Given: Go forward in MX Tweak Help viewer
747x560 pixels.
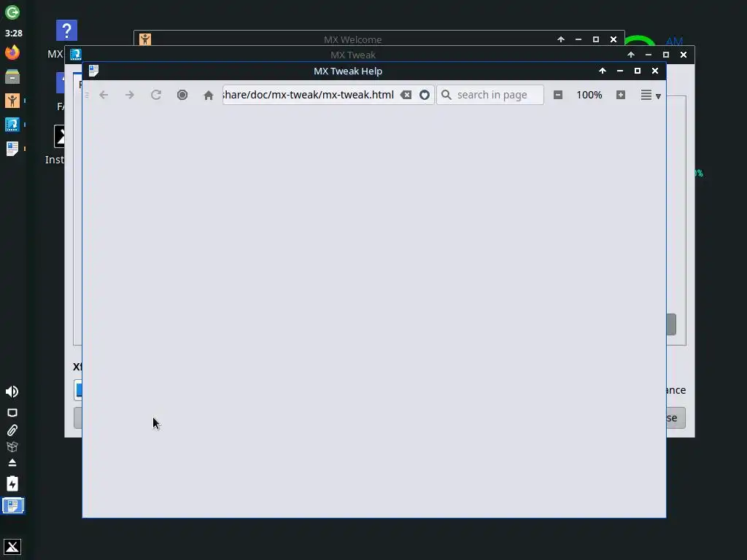Looking at the screenshot, I should 130,95.
